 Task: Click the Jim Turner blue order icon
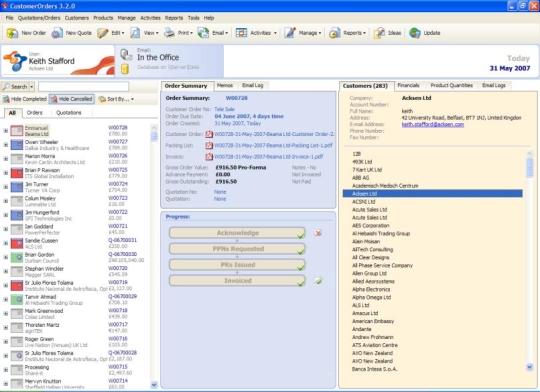[x=17, y=187]
